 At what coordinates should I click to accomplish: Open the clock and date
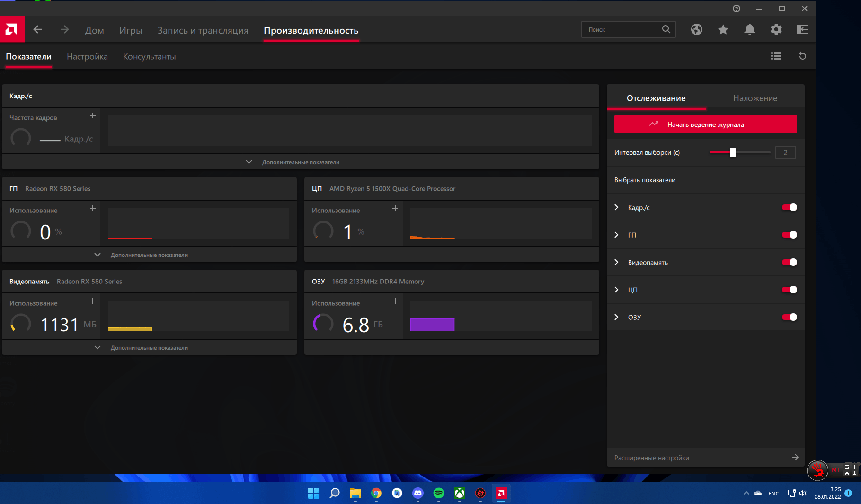(x=827, y=493)
